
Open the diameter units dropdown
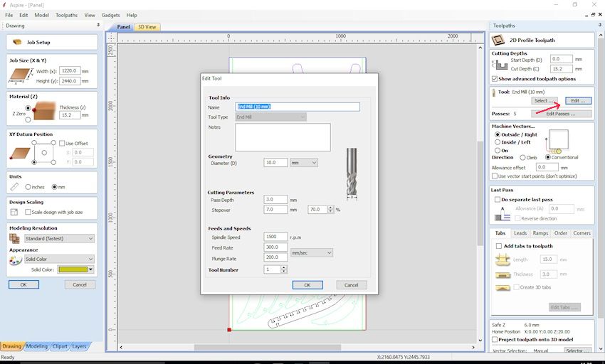pyautogui.click(x=304, y=163)
